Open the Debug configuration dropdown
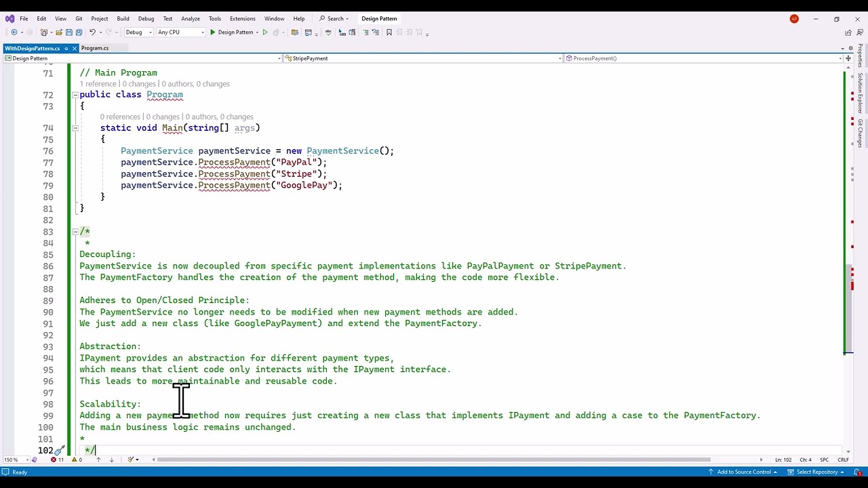The width and height of the screenshot is (868, 488). (138, 32)
